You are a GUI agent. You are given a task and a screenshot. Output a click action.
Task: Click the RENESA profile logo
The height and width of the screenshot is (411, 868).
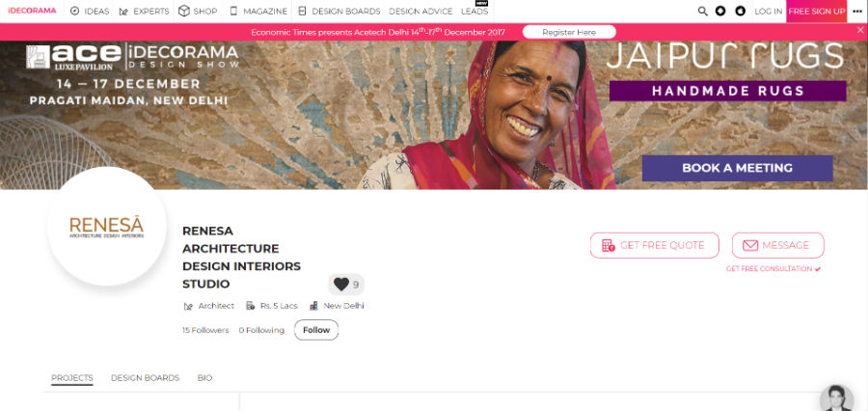tap(106, 227)
